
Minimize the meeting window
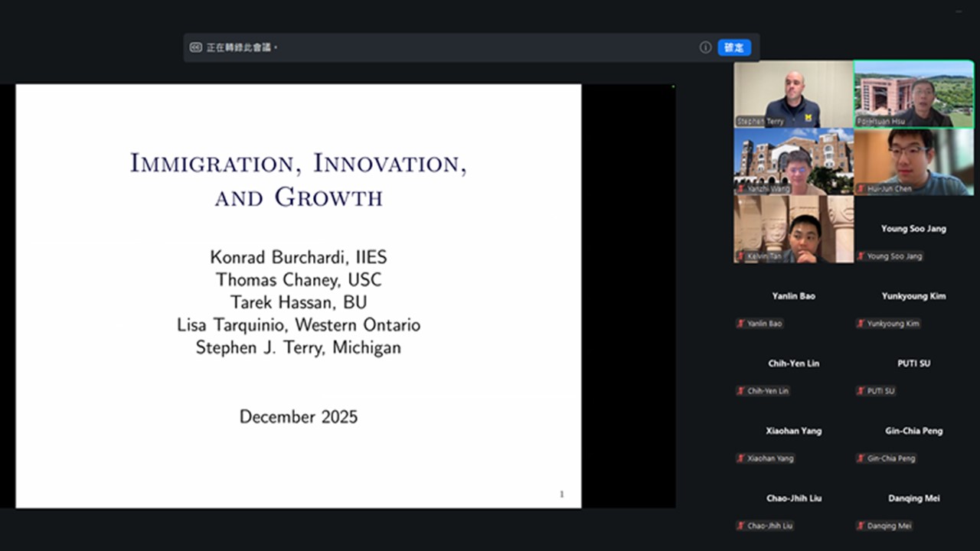[x=959, y=11]
